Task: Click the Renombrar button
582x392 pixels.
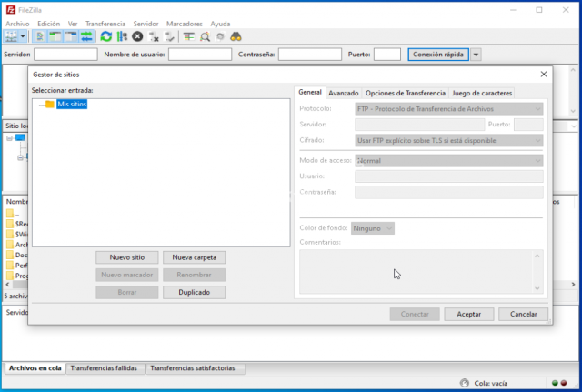Action: pyautogui.click(x=194, y=275)
